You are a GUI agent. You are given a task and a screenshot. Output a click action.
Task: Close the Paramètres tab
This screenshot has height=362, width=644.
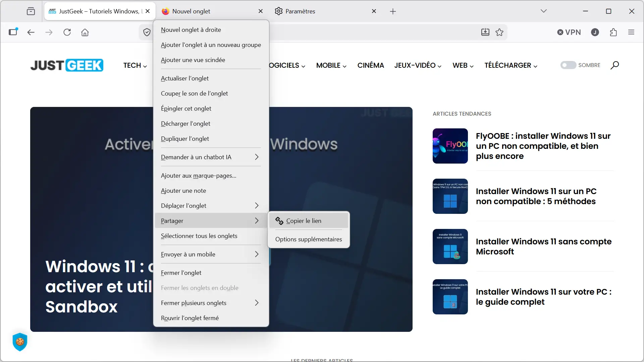pyautogui.click(x=374, y=11)
